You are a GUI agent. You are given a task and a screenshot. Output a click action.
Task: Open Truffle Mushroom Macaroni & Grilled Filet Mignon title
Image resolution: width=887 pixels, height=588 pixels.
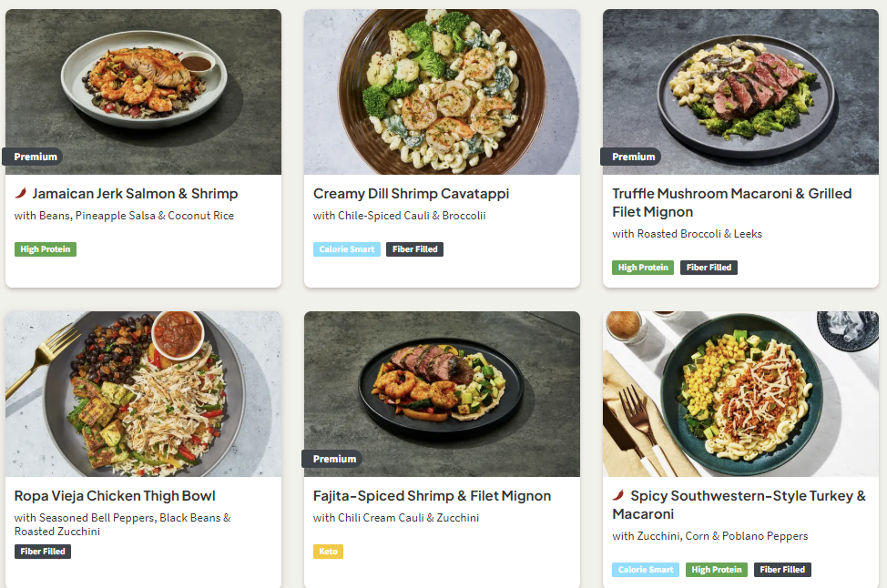coord(731,202)
